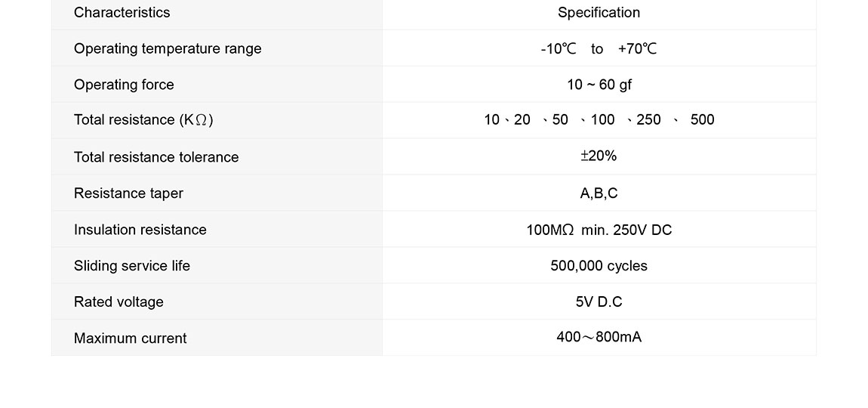Click the 400~800mA value
Screen dimensions: 868x408
click(x=599, y=337)
